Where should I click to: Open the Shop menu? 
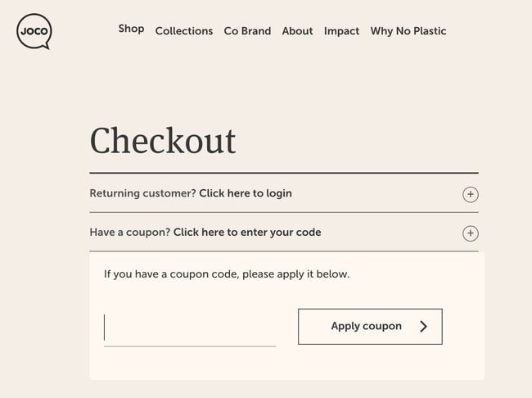tap(131, 29)
